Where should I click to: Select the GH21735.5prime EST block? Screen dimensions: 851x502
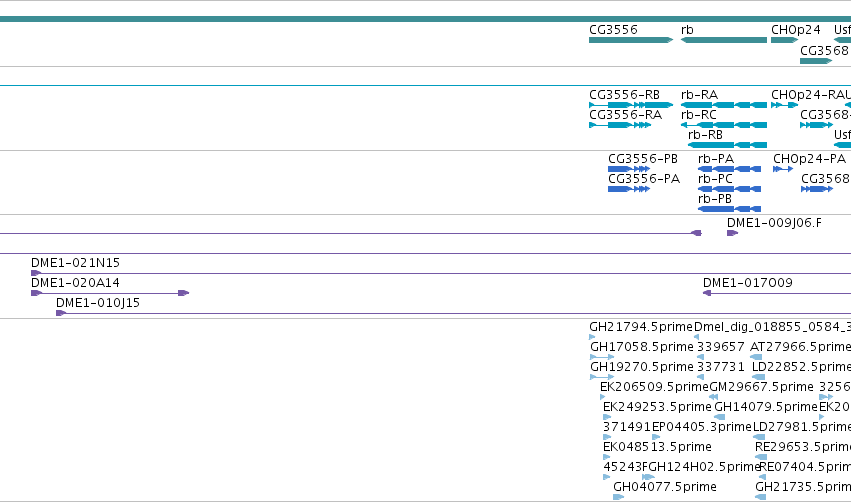click(760, 497)
